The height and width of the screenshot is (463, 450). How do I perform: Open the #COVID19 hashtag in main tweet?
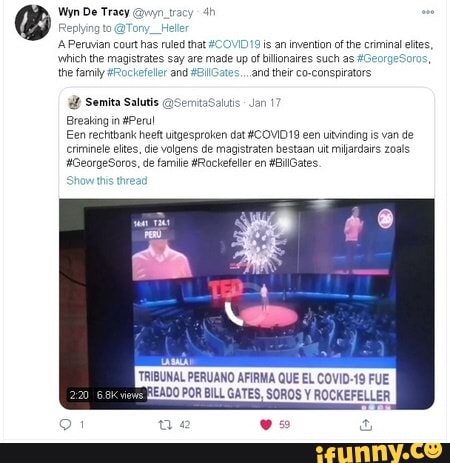[x=234, y=44]
